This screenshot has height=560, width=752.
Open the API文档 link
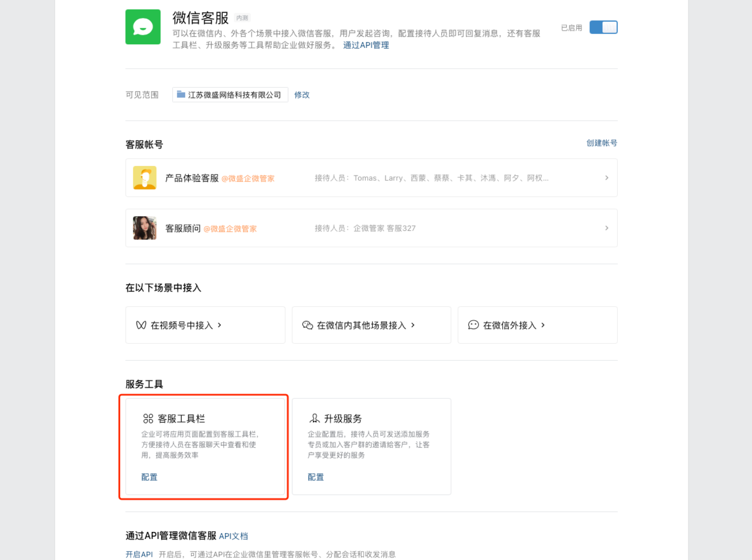point(233,536)
